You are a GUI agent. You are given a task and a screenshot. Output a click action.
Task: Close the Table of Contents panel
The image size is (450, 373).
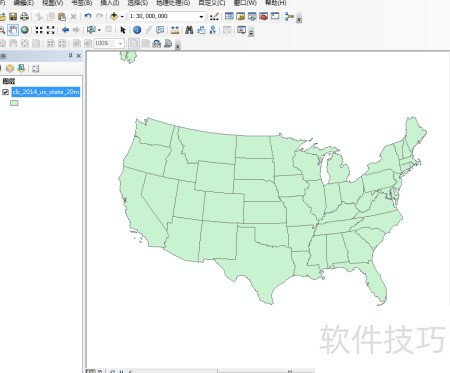click(x=79, y=56)
